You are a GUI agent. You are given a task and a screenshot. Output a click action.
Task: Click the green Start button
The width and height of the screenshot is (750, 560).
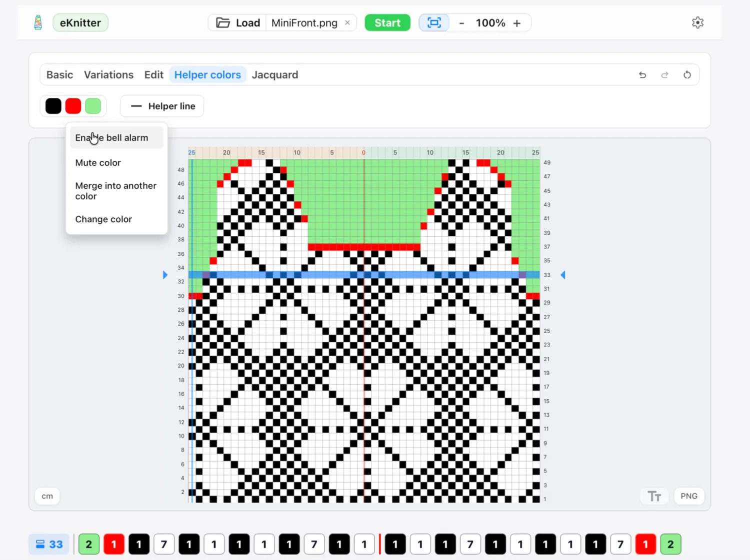[387, 23]
